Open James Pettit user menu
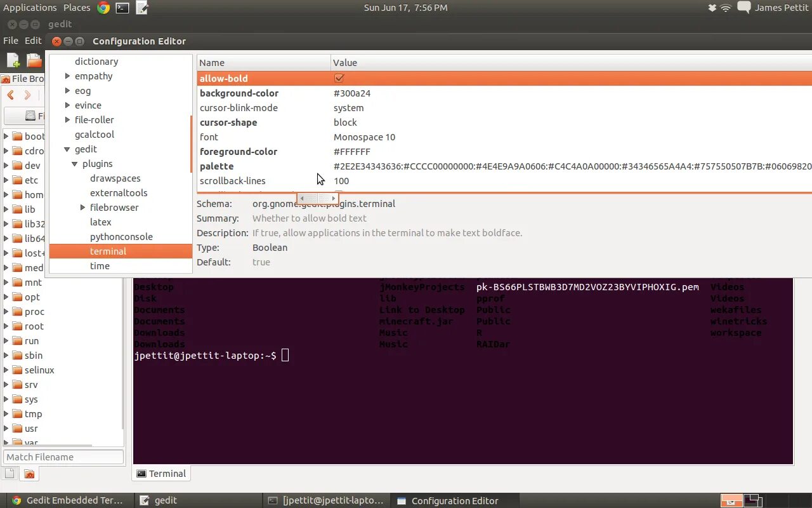The image size is (812, 508). coord(782,8)
